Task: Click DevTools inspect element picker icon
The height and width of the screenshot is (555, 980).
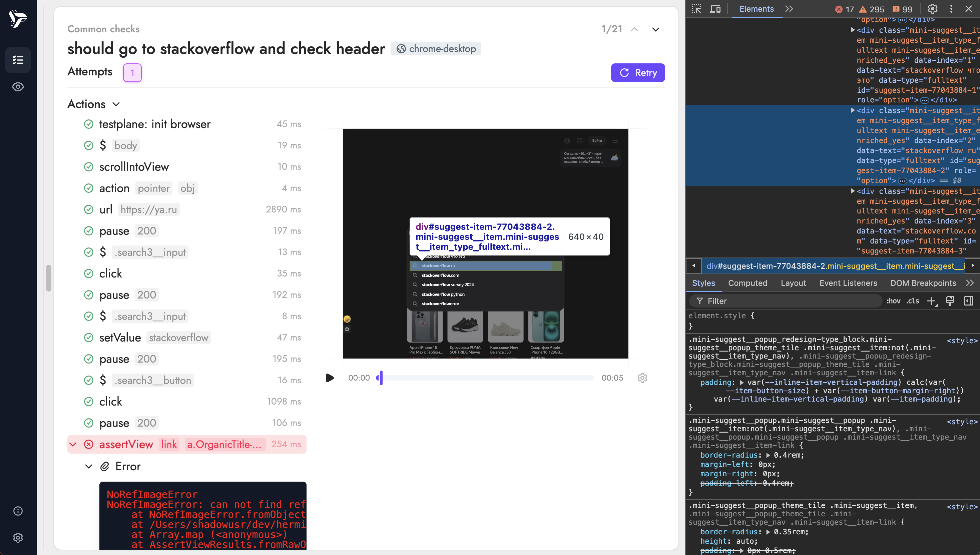Action: [x=696, y=9]
